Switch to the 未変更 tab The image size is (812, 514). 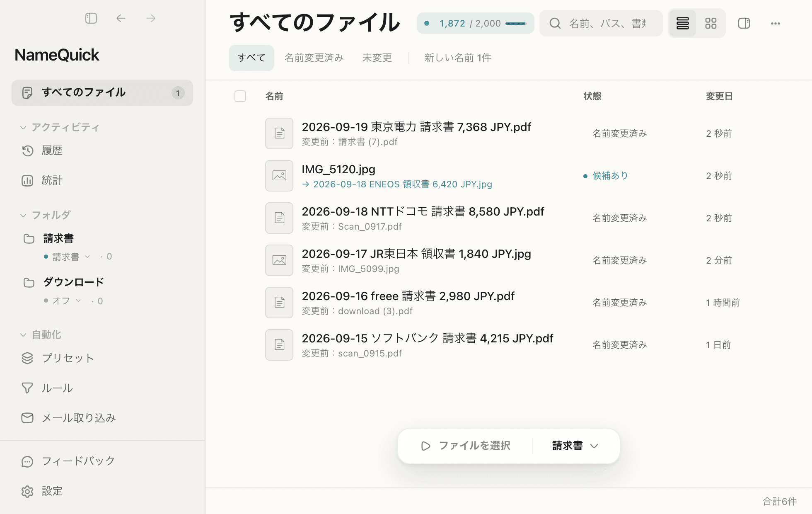[377, 58]
